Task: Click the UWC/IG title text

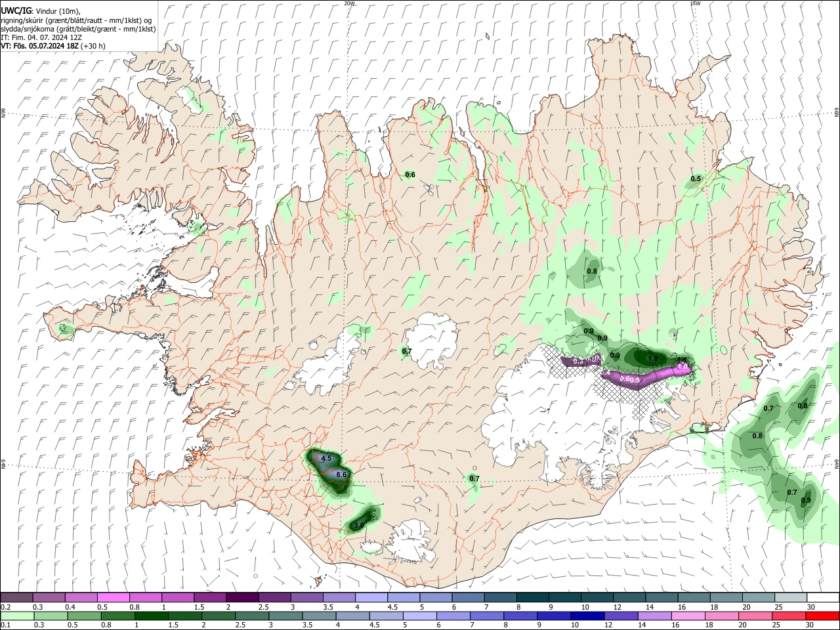Action: [x=16, y=11]
